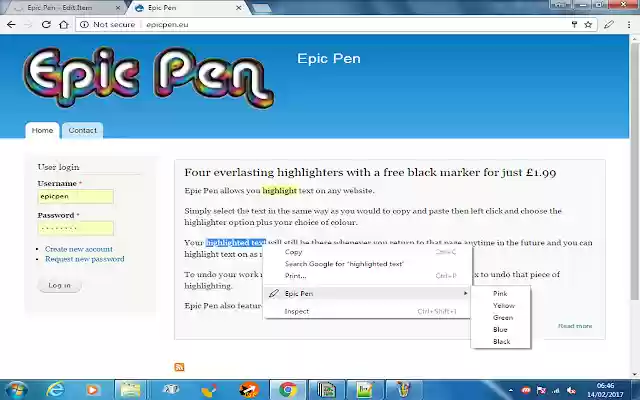
Task: Click the yellow-highlighted word "highlight"
Action: [x=280, y=191]
